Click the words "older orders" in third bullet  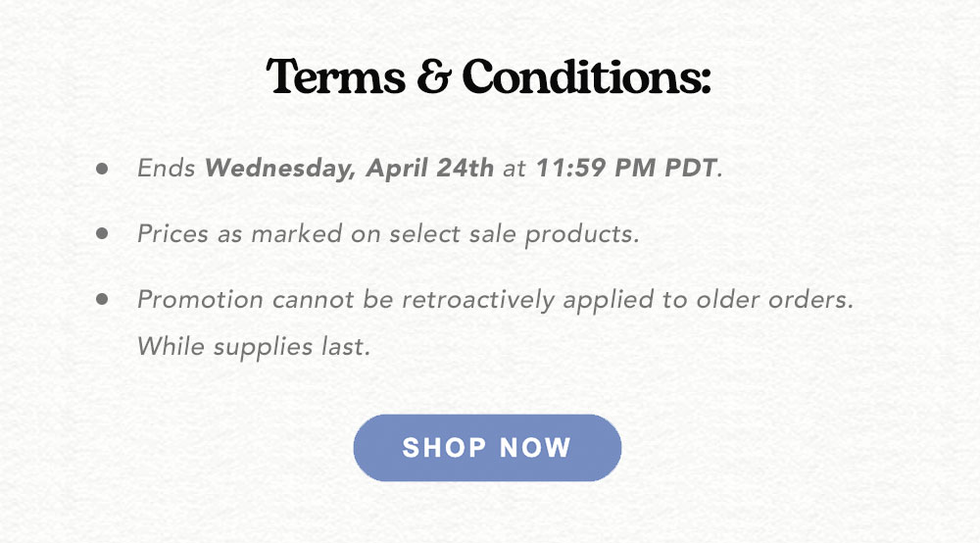click(x=772, y=300)
